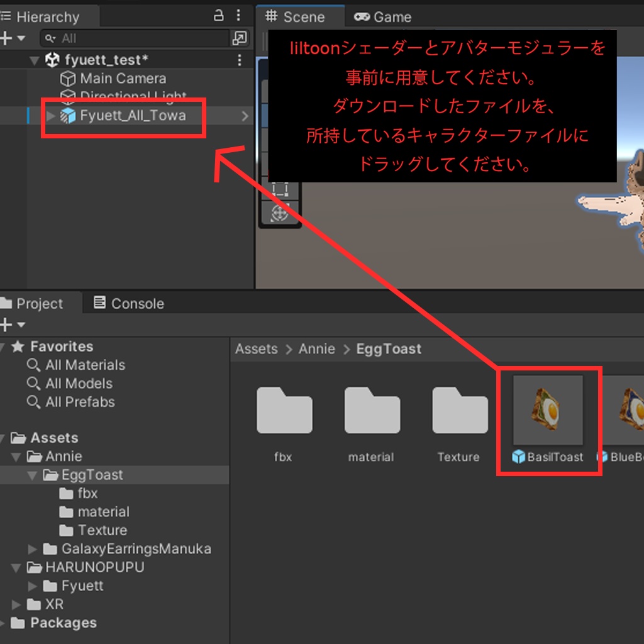Image resolution: width=644 pixels, height=644 pixels.
Task: Click the search filter dropdown in Hierarchy search bar
Action: [49, 38]
